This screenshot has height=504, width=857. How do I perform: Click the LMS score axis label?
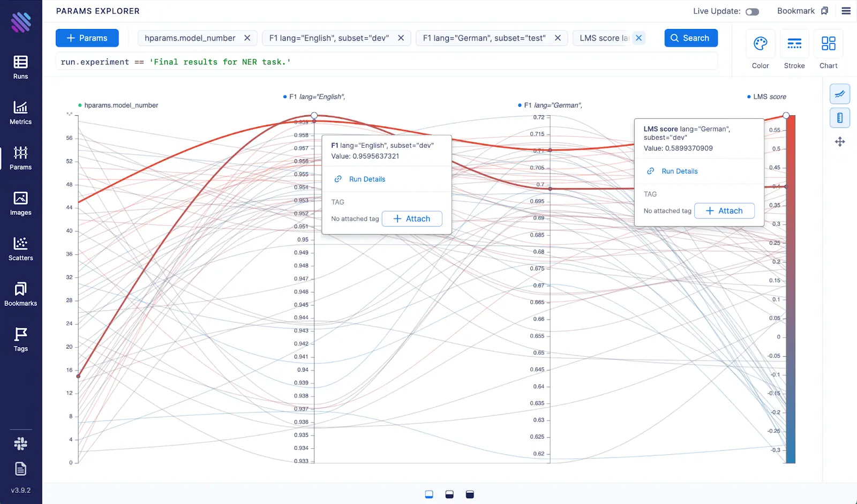click(770, 96)
